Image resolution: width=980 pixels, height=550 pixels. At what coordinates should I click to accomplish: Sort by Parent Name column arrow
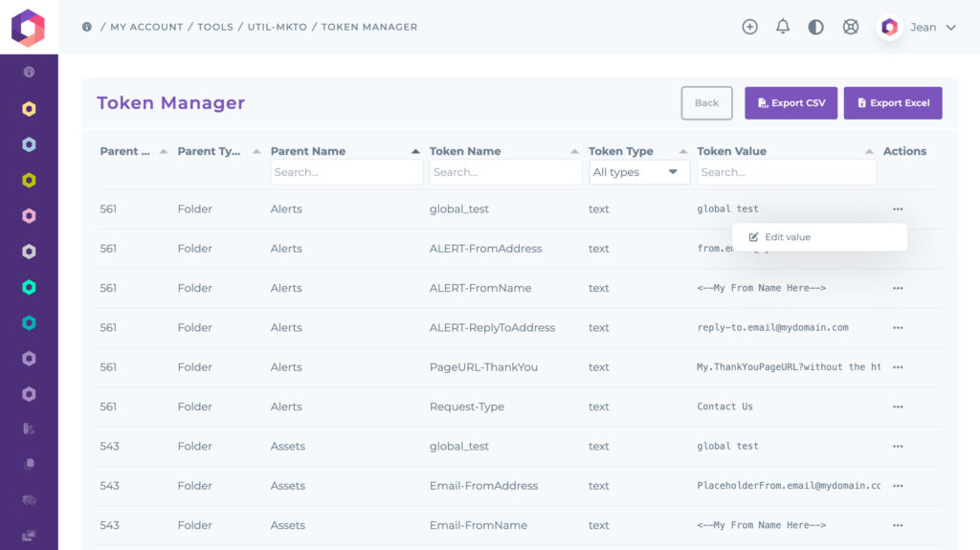click(415, 151)
